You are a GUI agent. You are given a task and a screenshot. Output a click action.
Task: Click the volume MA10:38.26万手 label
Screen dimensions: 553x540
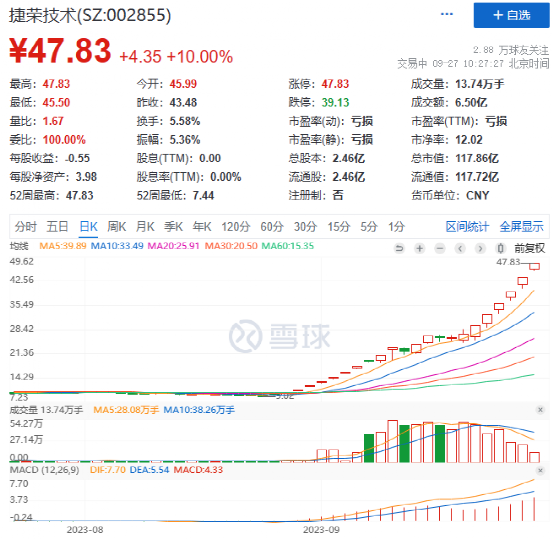coord(199,410)
